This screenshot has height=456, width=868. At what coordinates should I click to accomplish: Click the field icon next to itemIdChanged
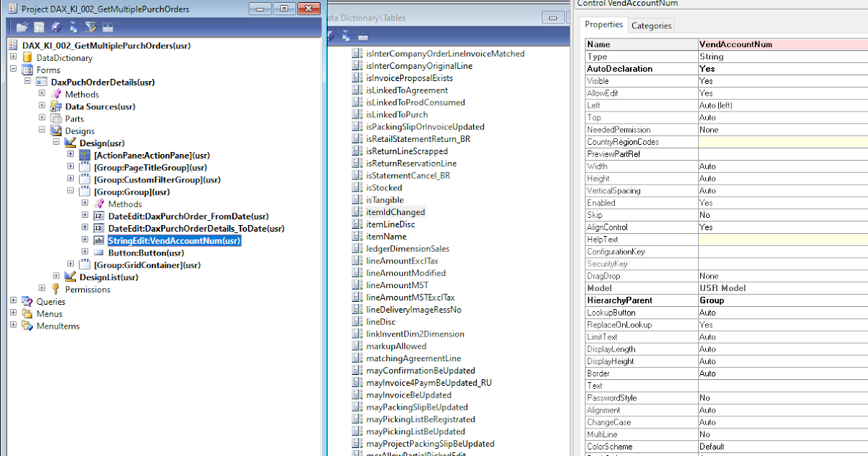(x=356, y=212)
